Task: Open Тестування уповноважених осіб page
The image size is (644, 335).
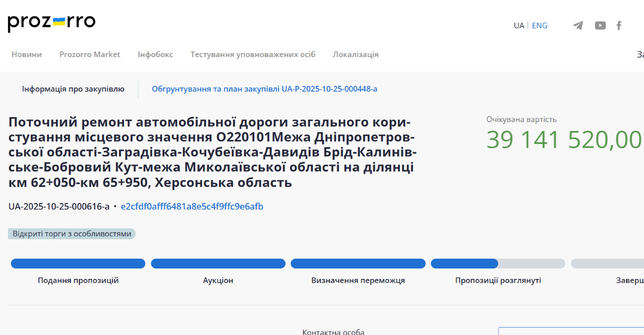Action: coord(253,55)
